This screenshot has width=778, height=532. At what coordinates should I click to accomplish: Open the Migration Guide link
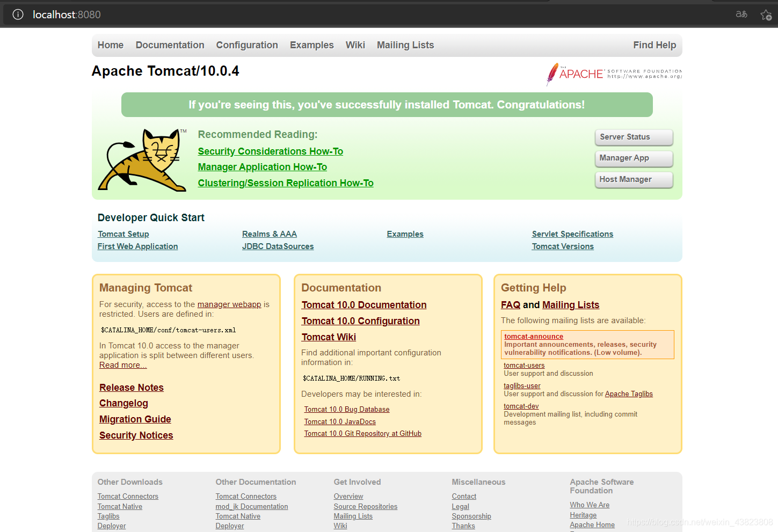pos(135,419)
